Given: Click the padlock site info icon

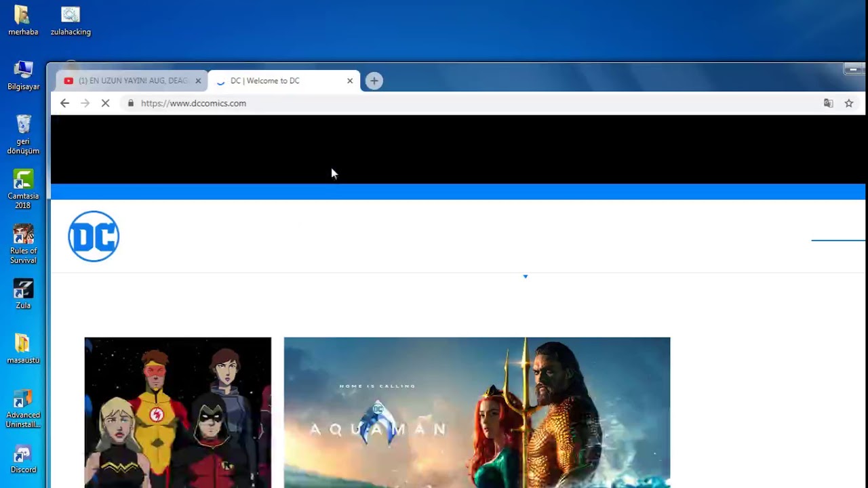Looking at the screenshot, I should [131, 103].
